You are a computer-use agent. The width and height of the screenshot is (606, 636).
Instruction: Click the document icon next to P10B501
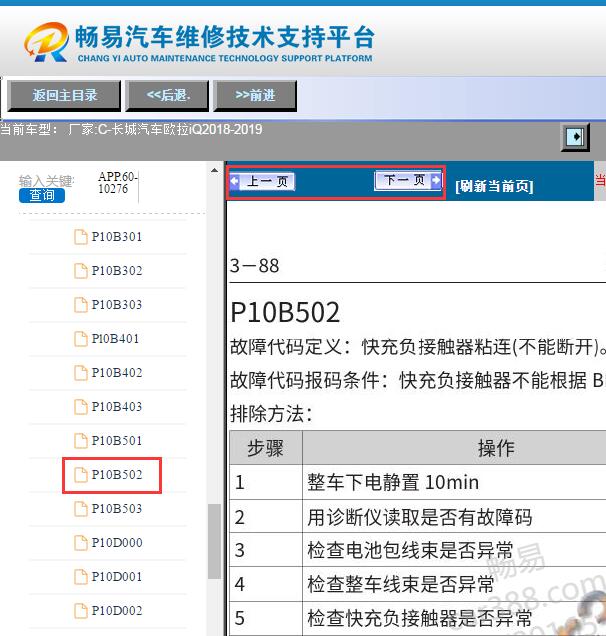click(81, 441)
